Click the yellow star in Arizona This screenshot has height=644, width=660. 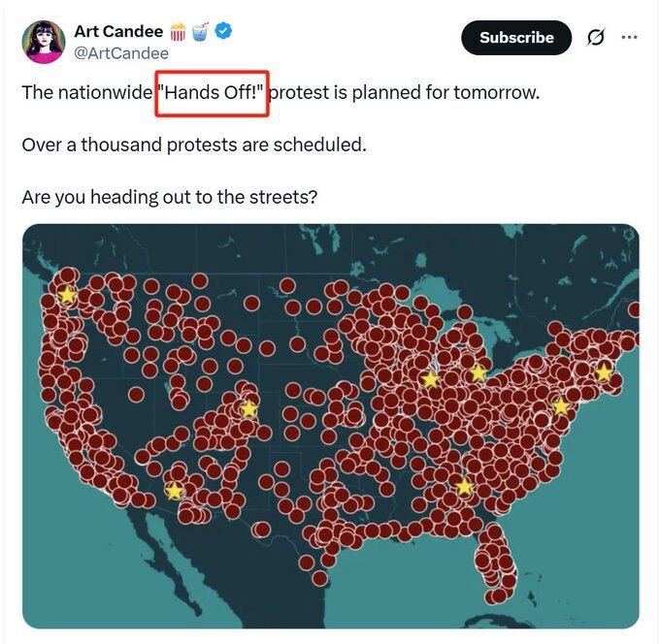click(x=175, y=491)
